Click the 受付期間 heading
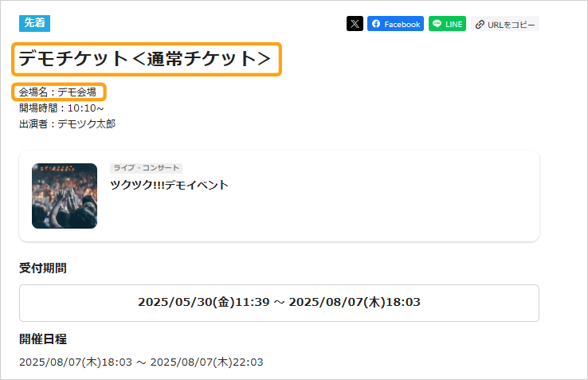588x380 pixels. tap(43, 268)
